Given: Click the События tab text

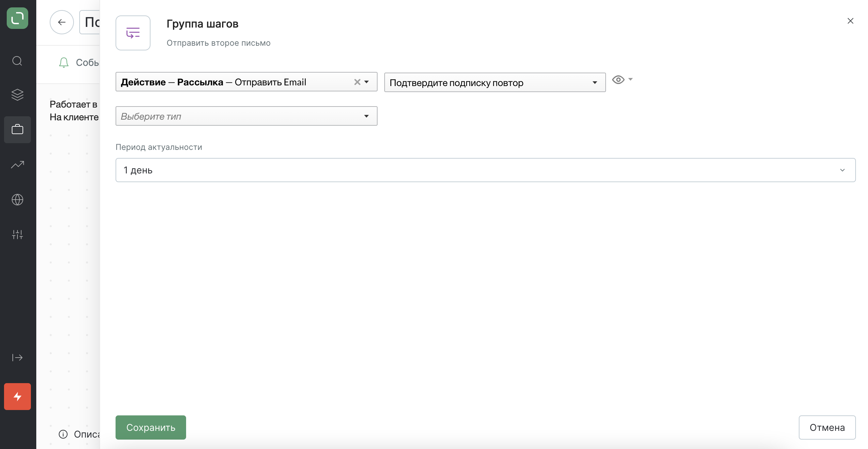Looking at the screenshot, I should point(87,63).
